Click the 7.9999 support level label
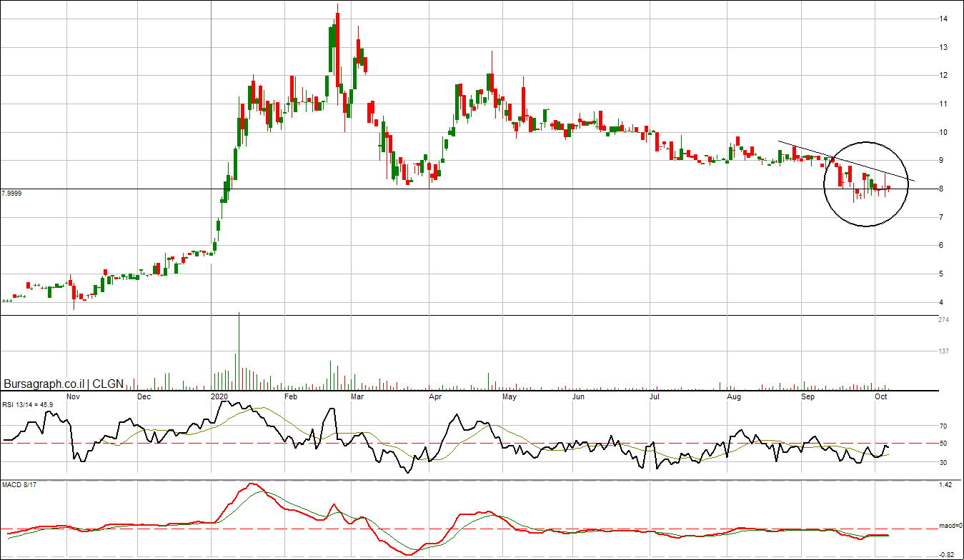The height and width of the screenshot is (560, 964). point(11,194)
